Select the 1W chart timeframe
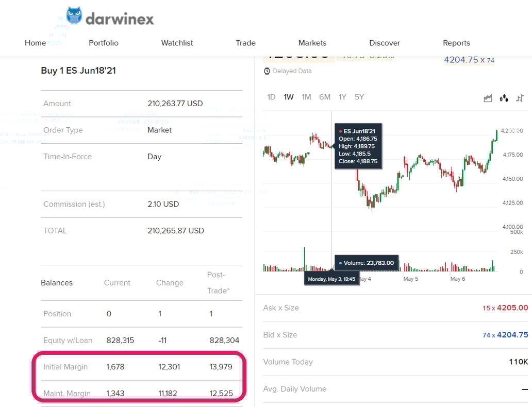This screenshot has height=407, width=532. point(289,97)
